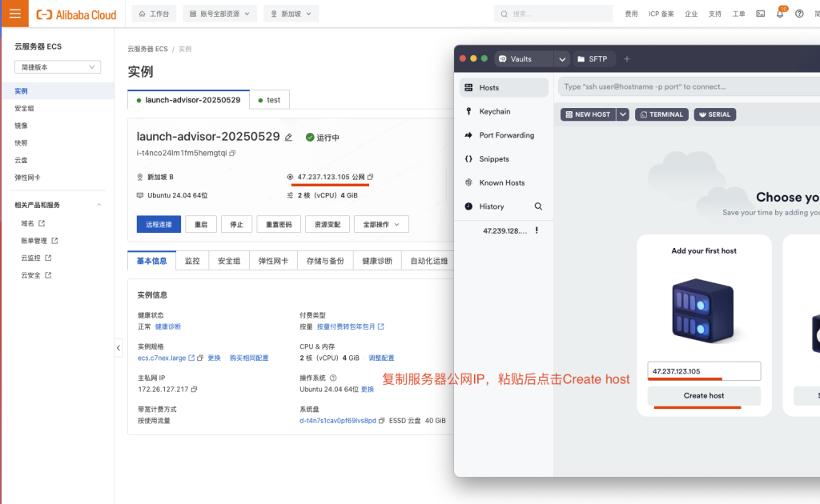Image resolution: width=820 pixels, height=504 pixels.
Task: Add a new Termius tab with plus
Action: [626, 59]
